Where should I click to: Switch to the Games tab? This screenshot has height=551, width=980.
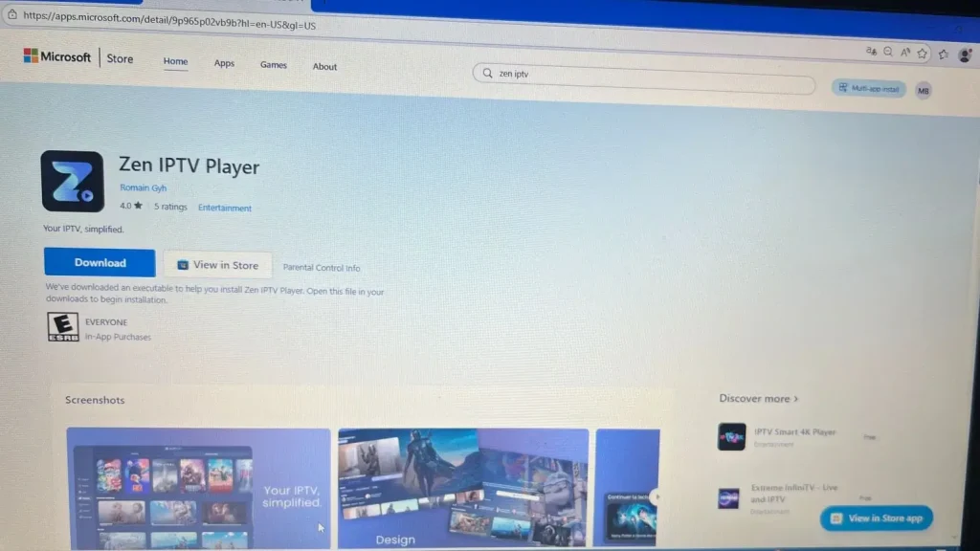click(274, 65)
